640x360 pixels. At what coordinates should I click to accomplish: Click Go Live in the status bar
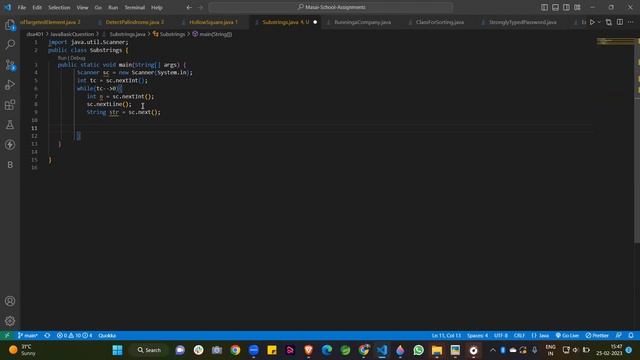567,335
